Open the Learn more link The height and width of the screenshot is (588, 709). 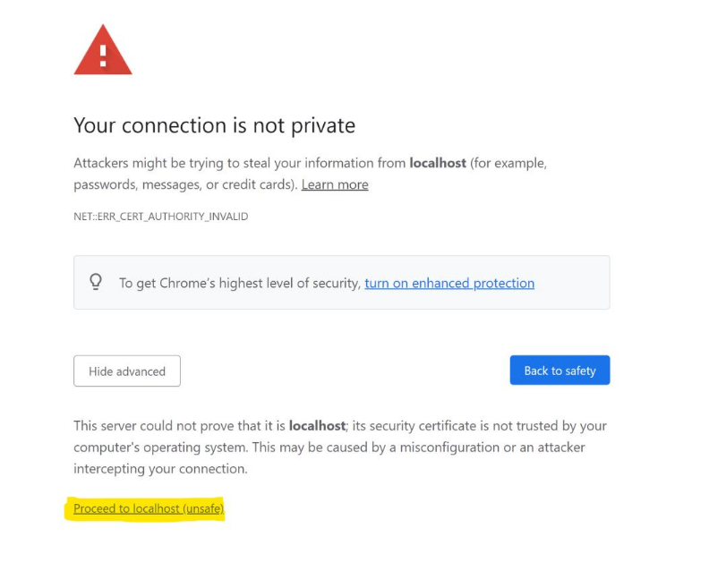(335, 184)
